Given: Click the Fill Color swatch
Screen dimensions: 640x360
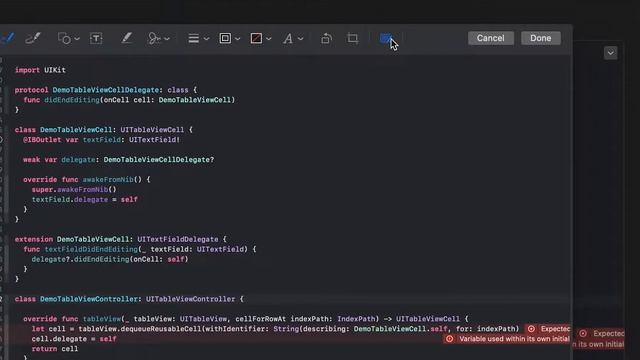Looking at the screenshot, I should (x=256, y=38).
